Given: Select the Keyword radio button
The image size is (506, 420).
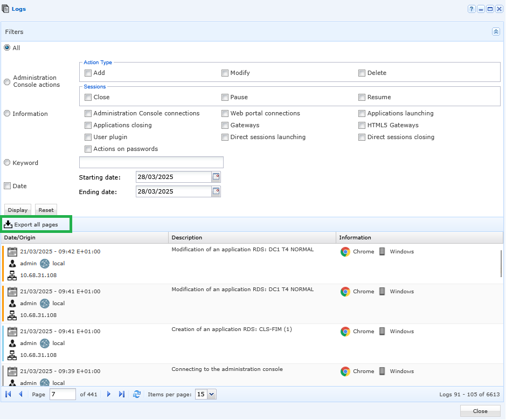Looking at the screenshot, I should pyautogui.click(x=7, y=162).
